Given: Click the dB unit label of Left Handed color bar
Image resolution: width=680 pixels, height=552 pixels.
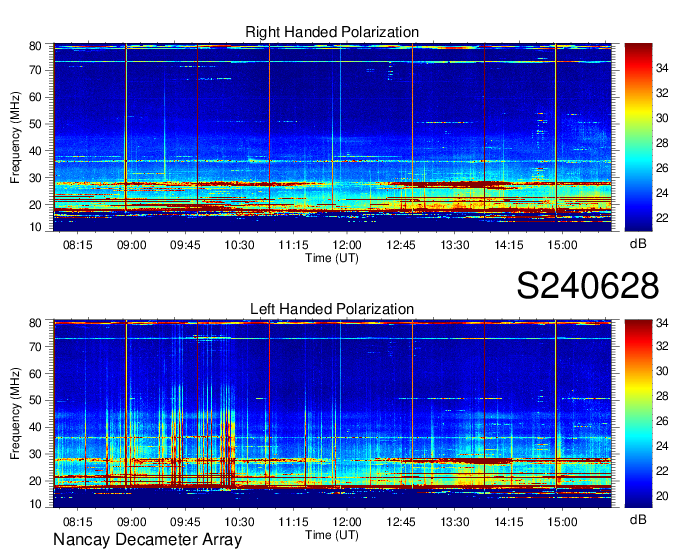Looking at the screenshot, I should pyautogui.click(x=638, y=519).
